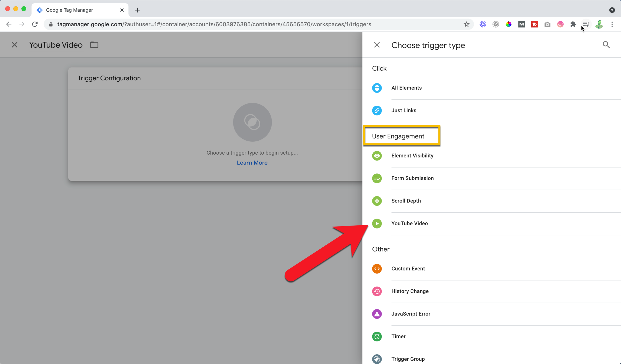Open search in Choose trigger type panel

coord(606,45)
